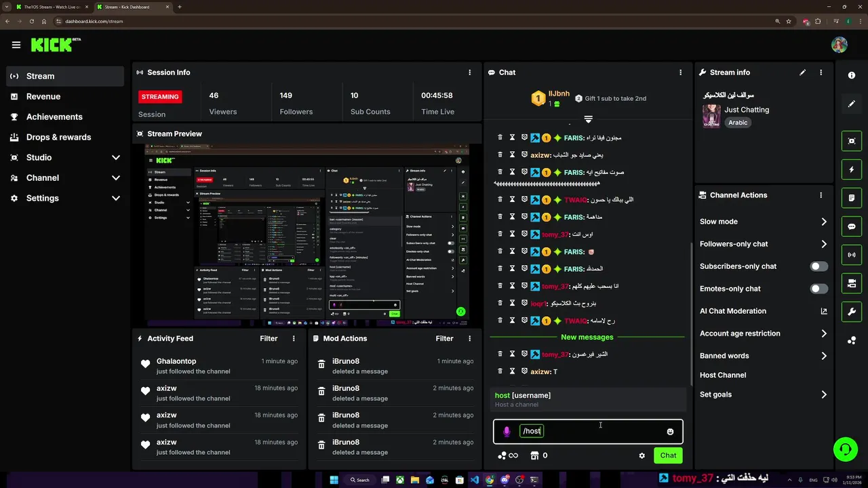Click the chat message input field
Viewport: 868px width, 488px height.
pos(588,432)
